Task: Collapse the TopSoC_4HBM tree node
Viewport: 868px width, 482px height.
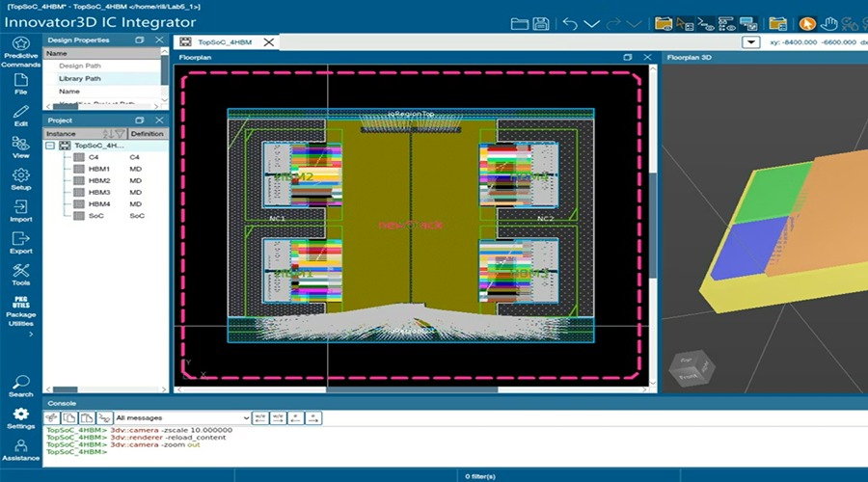Action: (x=50, y=146)
